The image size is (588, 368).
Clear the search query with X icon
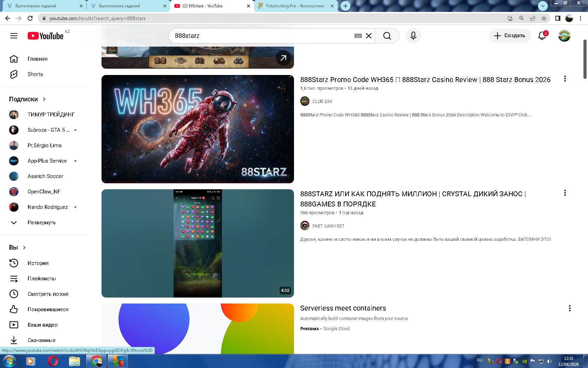click(369, 36)
